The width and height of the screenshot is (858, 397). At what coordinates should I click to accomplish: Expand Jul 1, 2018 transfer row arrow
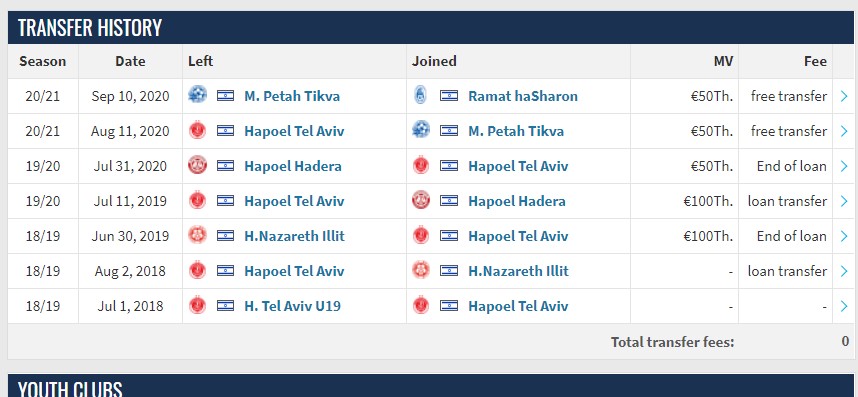coord(844,306)
